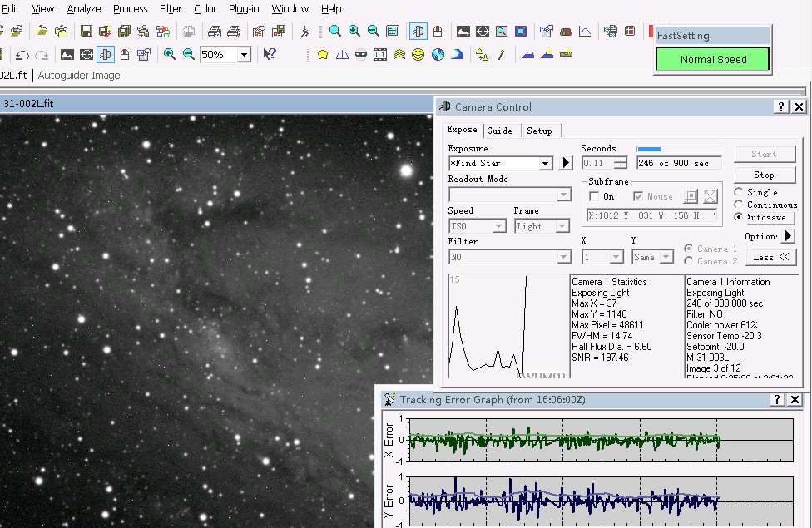Enable the Subframe On checkbox

pos(594,196)
